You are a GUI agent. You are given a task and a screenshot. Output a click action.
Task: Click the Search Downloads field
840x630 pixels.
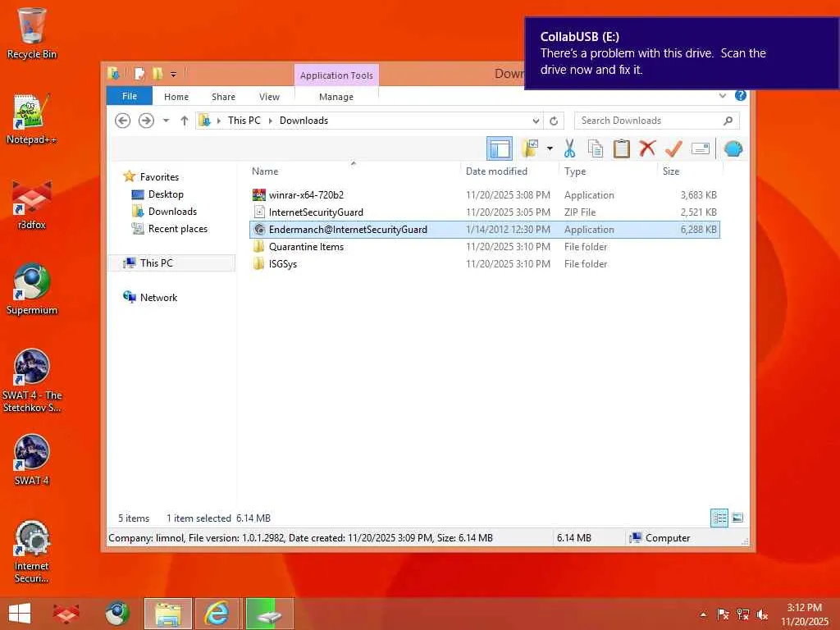(x=657, y=121)
